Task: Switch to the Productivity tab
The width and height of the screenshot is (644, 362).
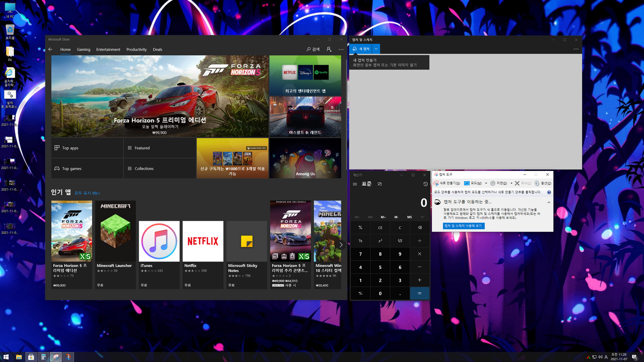Action: click(x=137, y=50)
